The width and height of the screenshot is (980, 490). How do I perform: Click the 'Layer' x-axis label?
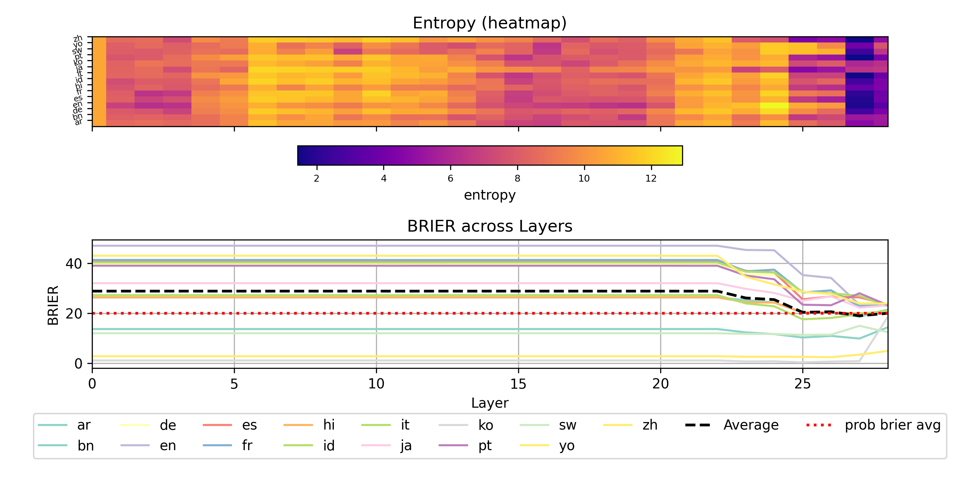pos(490,403)
